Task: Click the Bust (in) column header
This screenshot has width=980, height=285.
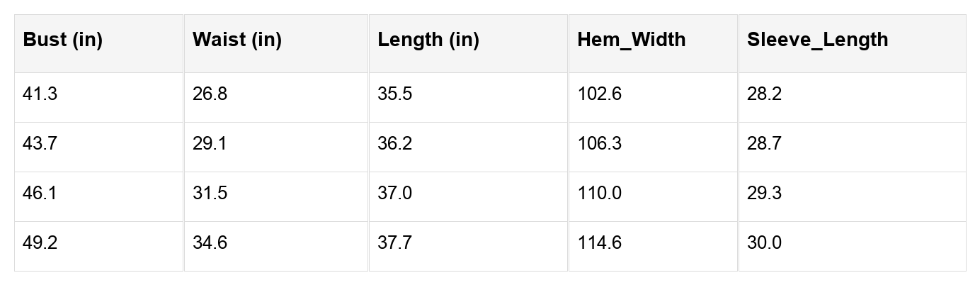Action: pyautogui.click(x=63, y=40)
